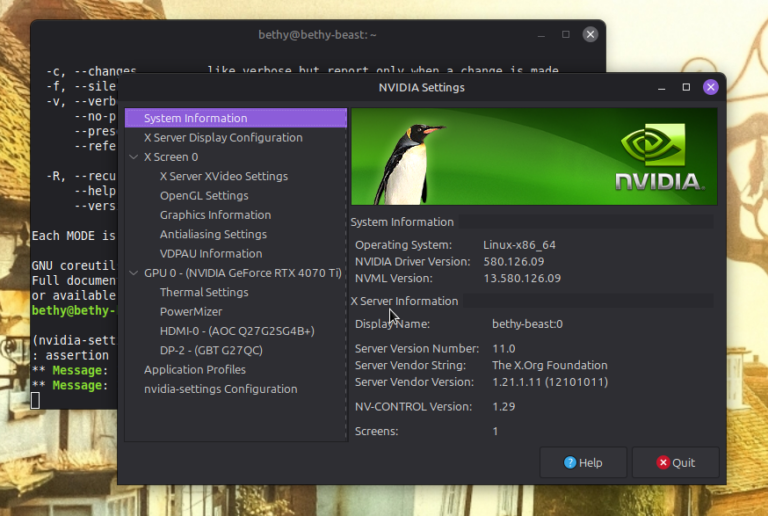Open Antialiasing Settings page
Image resolution: width=768 pixels, height=516 pixels.
pos(213,235)
